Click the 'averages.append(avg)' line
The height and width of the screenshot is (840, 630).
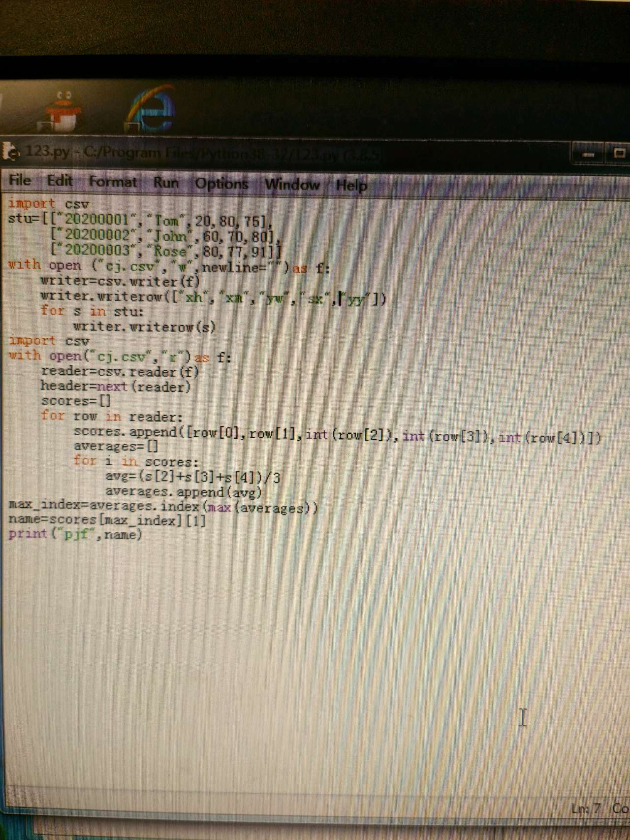pyautogui.click(x=184, y=491)
